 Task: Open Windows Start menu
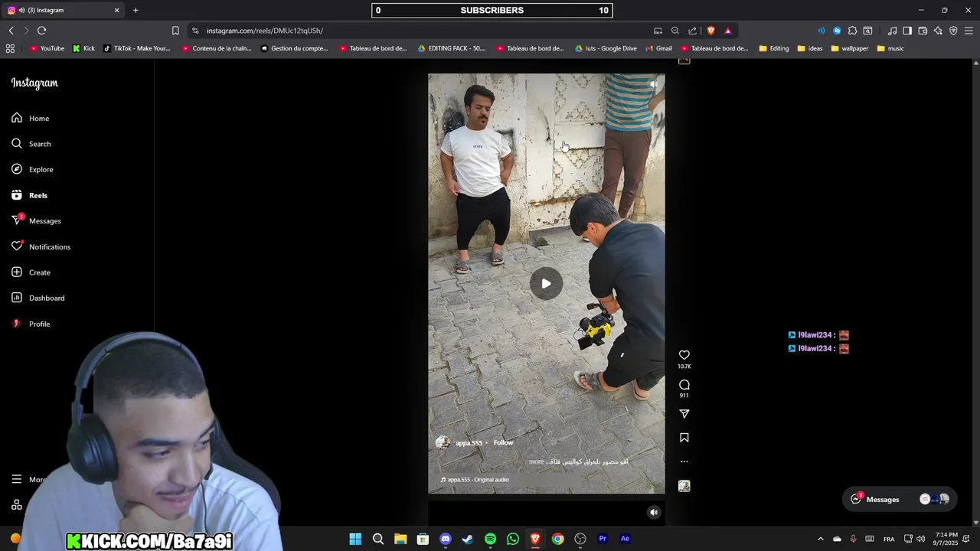pyautogui.click(x=355, y=539)
